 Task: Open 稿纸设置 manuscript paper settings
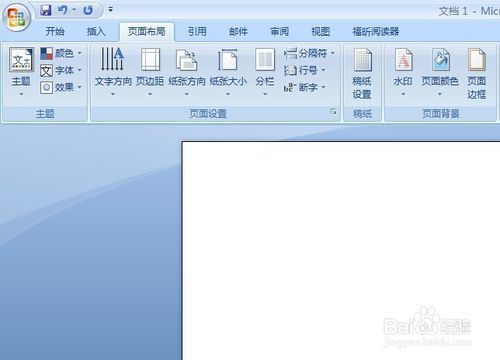click(x=362, y=73)
